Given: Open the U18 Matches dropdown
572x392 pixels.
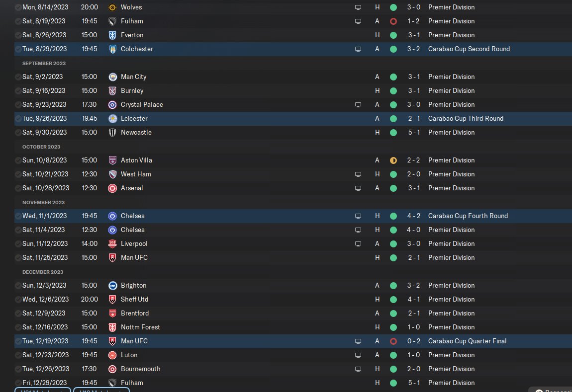Looking at the screenshot, I should [x=101, y=390].
